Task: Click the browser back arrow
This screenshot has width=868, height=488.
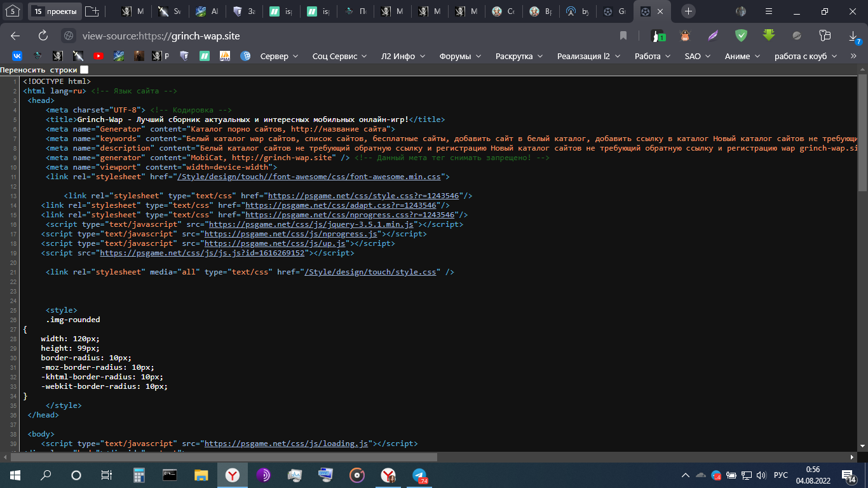Action: pyautogui.click(x=15, y=36)
